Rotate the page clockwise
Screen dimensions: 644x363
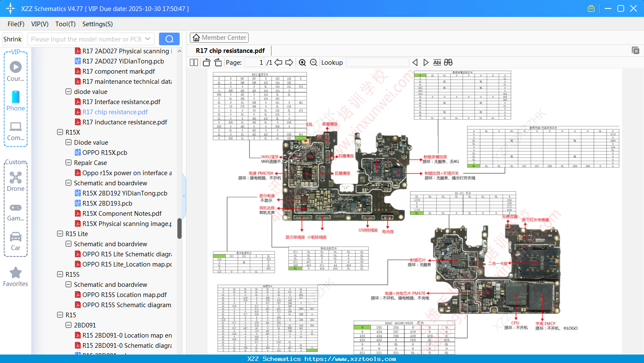coord(218,63)
